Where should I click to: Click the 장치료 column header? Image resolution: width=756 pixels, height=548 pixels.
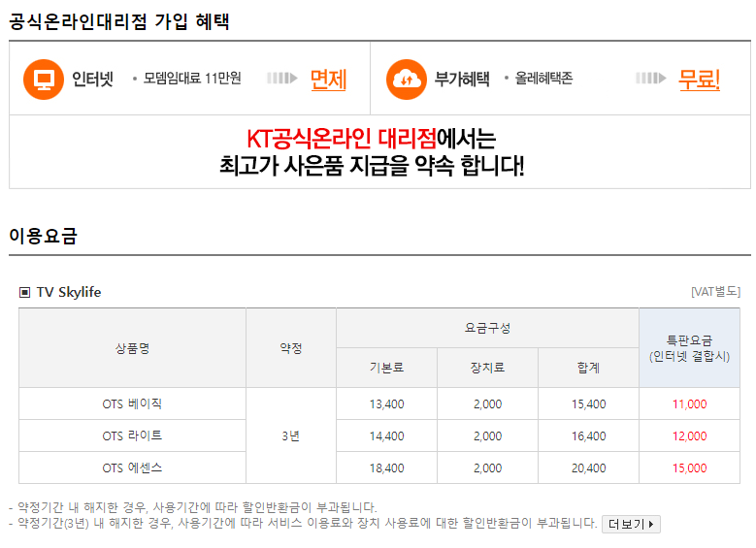click(487, 368)
